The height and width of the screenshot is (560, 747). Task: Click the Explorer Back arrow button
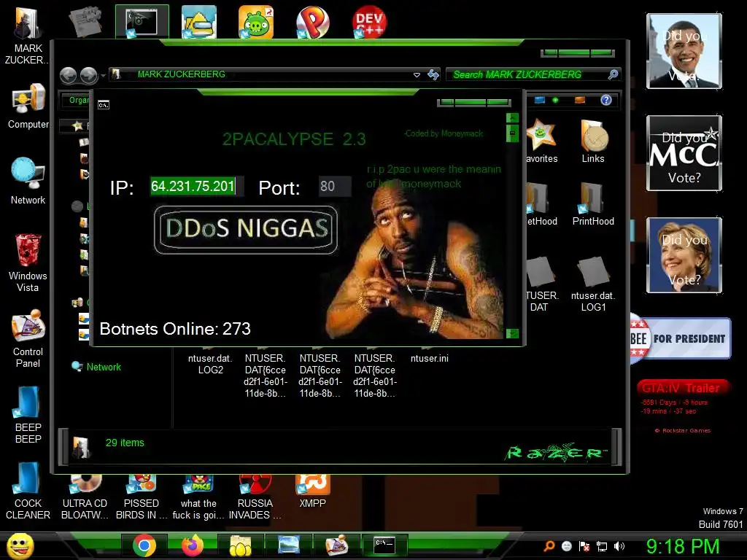click(x=69, y=75)
